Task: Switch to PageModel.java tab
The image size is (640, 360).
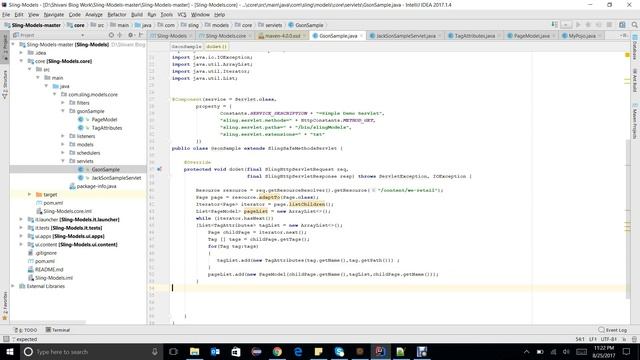Action: [531, 36]
